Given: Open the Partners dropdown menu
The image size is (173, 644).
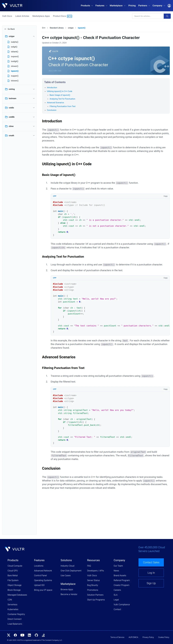Looking at the screenshot, I should click(x=144, y=6).
